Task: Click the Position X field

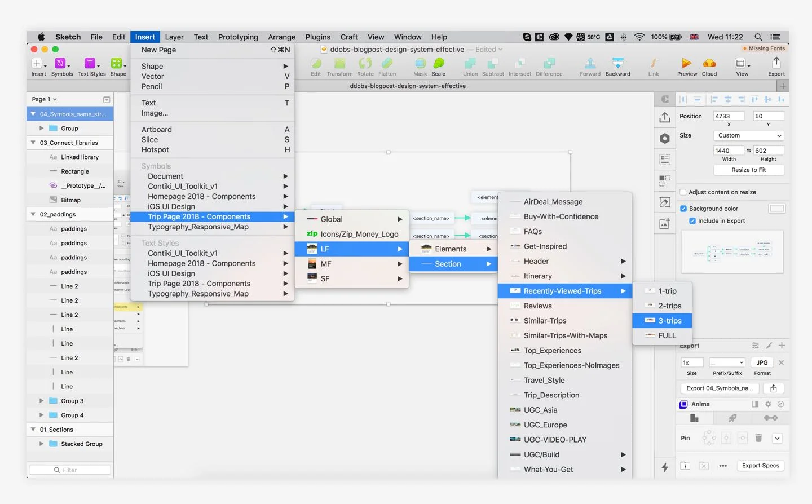Action: coord(729,116)
